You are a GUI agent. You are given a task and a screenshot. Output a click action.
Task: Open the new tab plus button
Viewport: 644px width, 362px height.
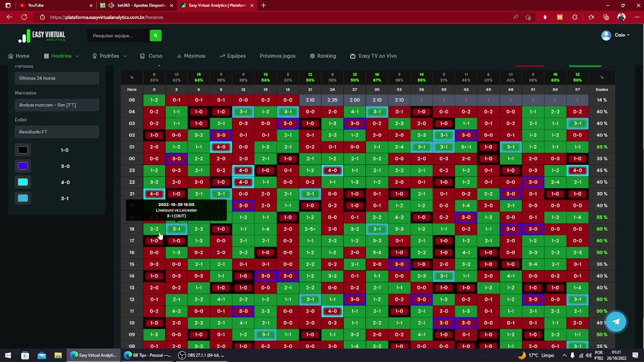point(263,5)
